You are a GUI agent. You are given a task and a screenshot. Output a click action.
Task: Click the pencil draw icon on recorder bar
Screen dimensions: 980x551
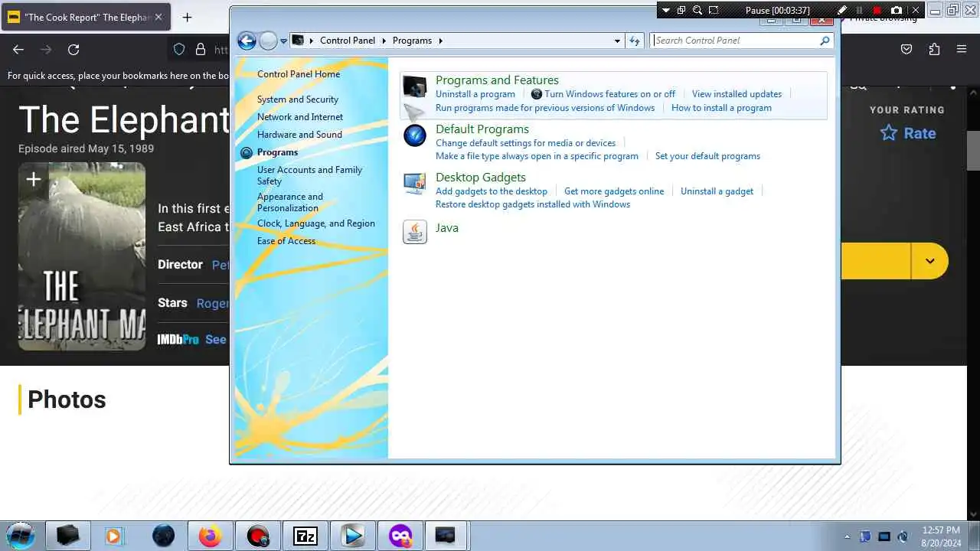click(x=842, y=10)
